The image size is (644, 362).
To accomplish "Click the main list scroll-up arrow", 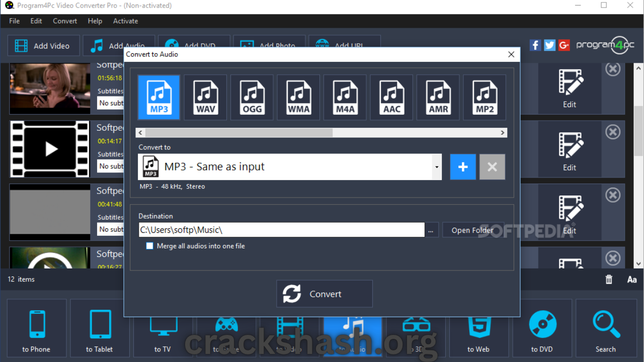I will tap(639, 68).
